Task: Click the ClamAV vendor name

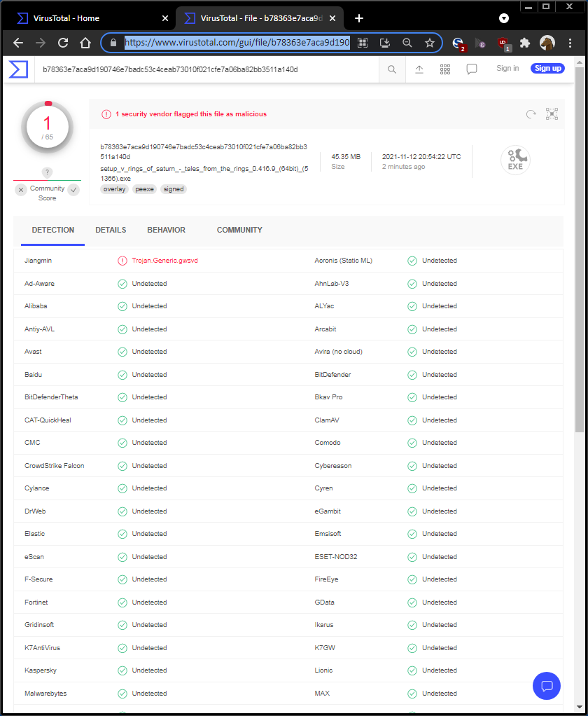Action: [x=327, y=420]
